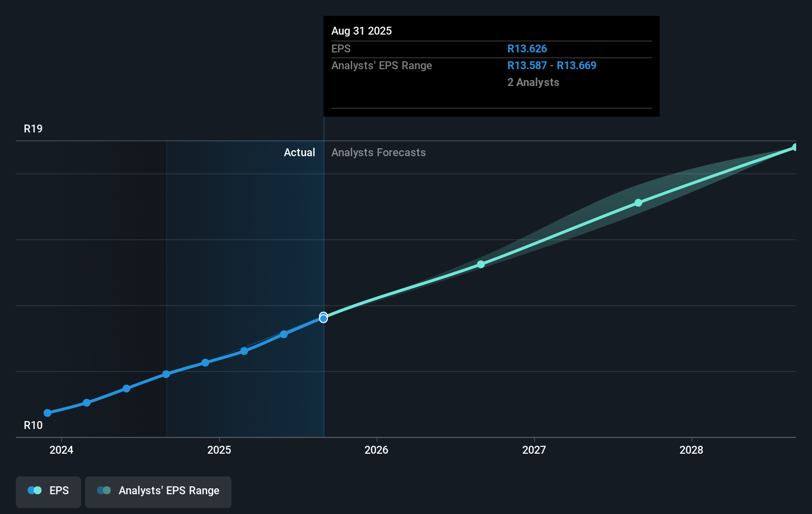The width and height of the screenshot is (812, 514).
Task: Switch to the Analysts Forecasts section label
Action: tap(378, 152)
